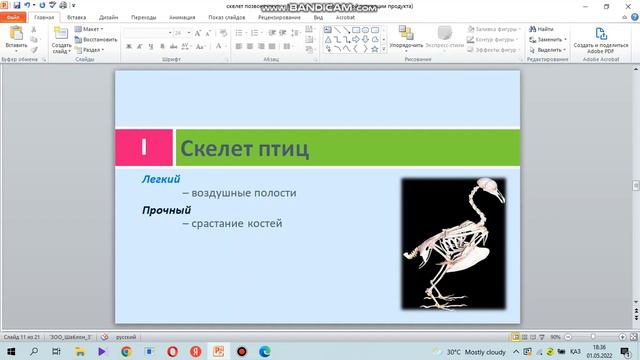
Task: Select the oval shape in the shapes gallery
Action: [x=365, y=30]
